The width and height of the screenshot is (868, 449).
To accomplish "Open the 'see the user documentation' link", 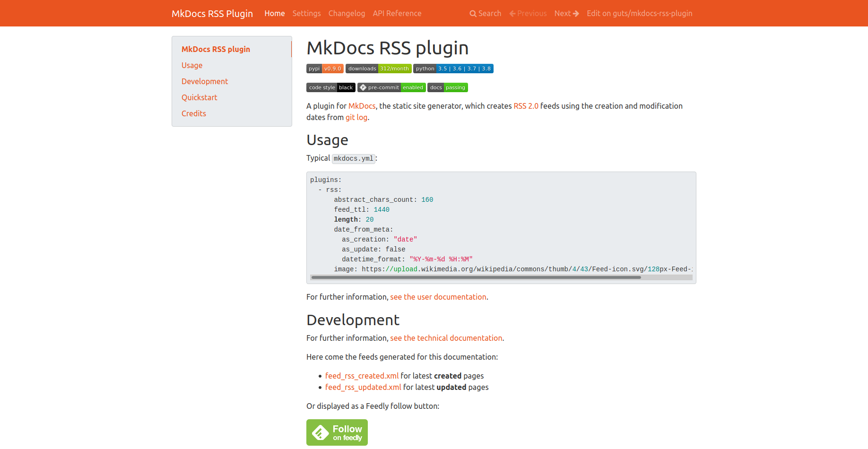I will pos(438,297).
